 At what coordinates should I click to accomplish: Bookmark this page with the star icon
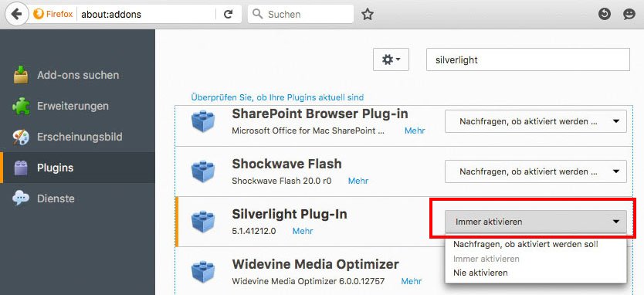[x=368, y=15]
